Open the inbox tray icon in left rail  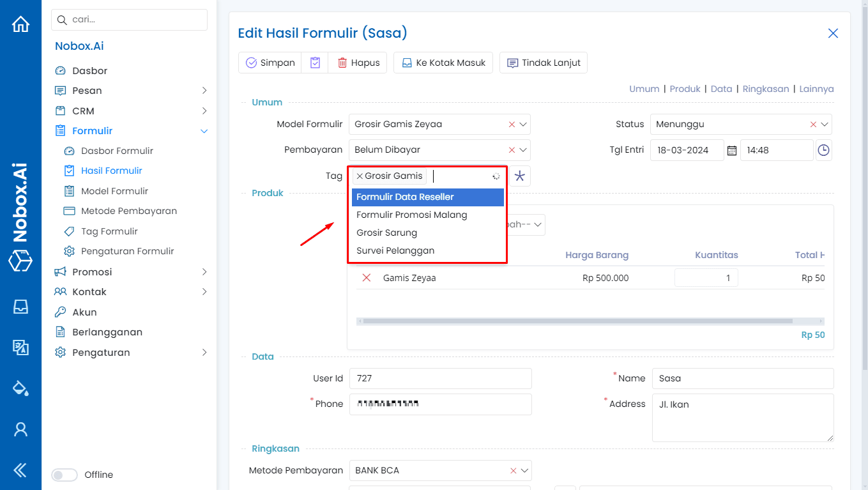click(20, 307)
